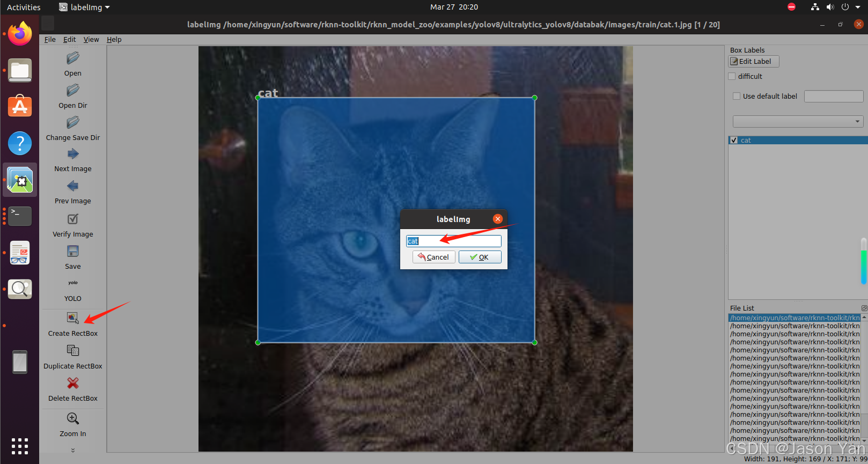The image size is (868, 464).
Task: Click the Edit Label button
Action: coord(754,61)
